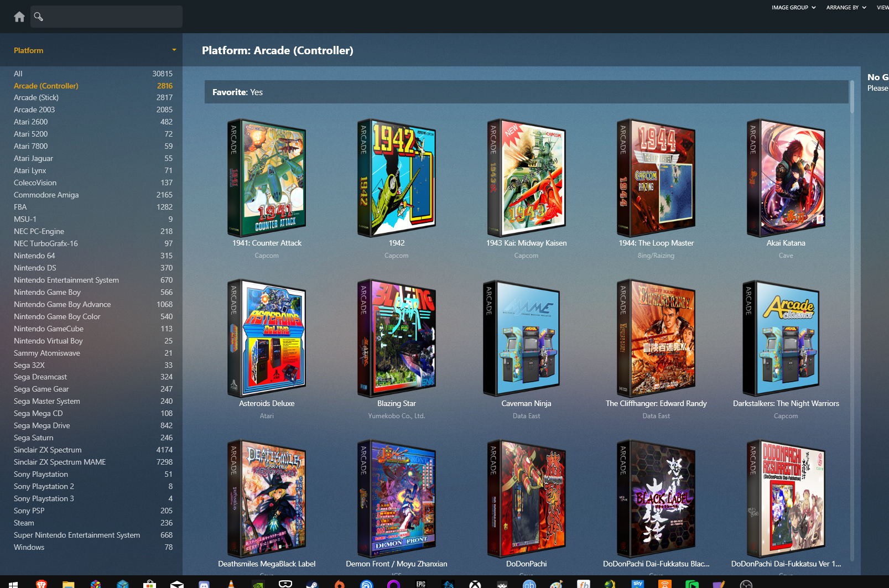Select Sega Saturn platform
889x588 pixels.
(x=93, y=438)
